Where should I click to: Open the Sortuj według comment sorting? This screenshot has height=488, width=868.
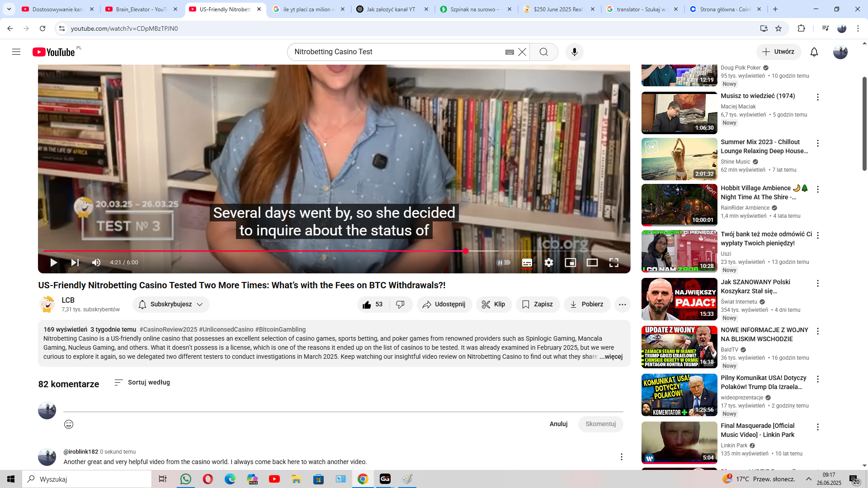coord(142,382)
